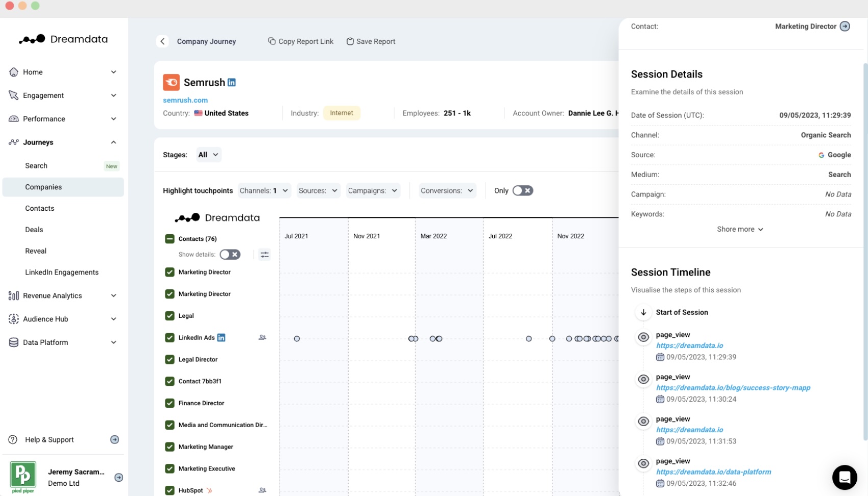The height and width of the screenshot is (496, 868).
Task: Click the Performance gauge icon
Action: click(14, 119)
